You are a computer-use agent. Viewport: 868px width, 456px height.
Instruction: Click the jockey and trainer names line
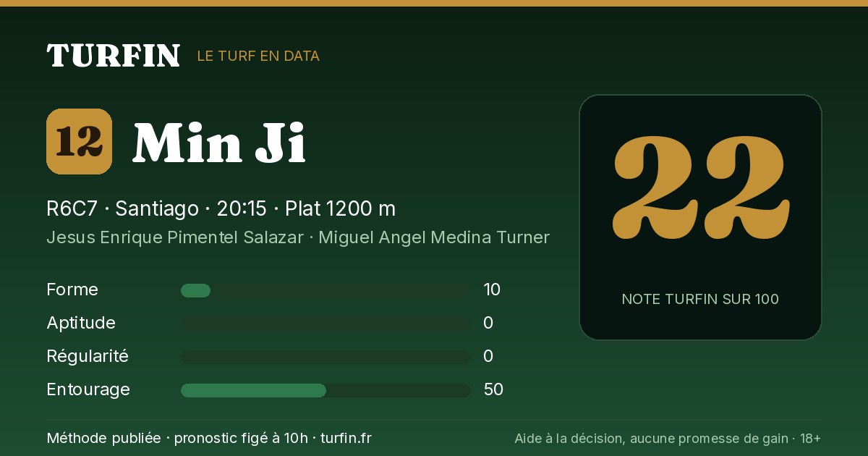pos(297,237)
